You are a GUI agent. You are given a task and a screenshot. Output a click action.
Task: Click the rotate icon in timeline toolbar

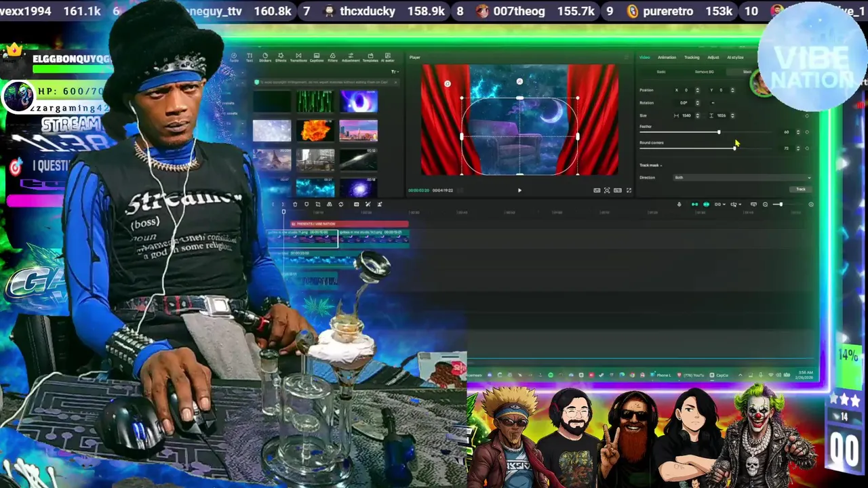(341, 204)
